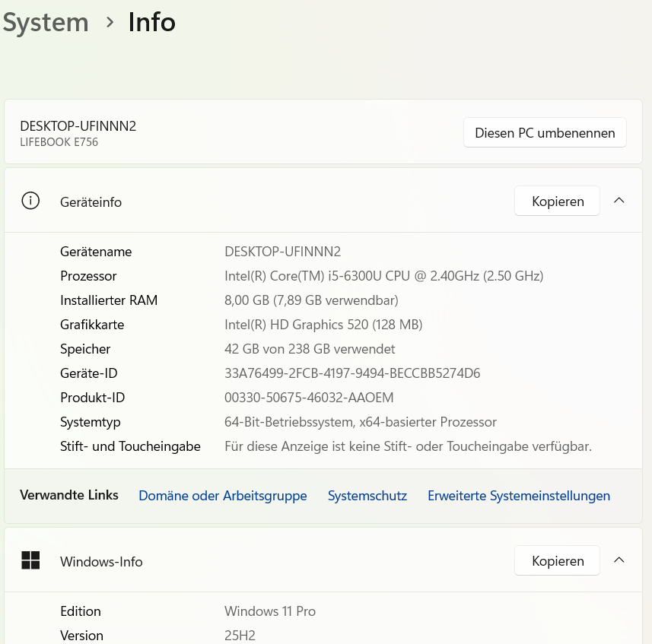Click the Prozessor label
Viewport: 652px width, 644px height.
click(x=88, y=276)
